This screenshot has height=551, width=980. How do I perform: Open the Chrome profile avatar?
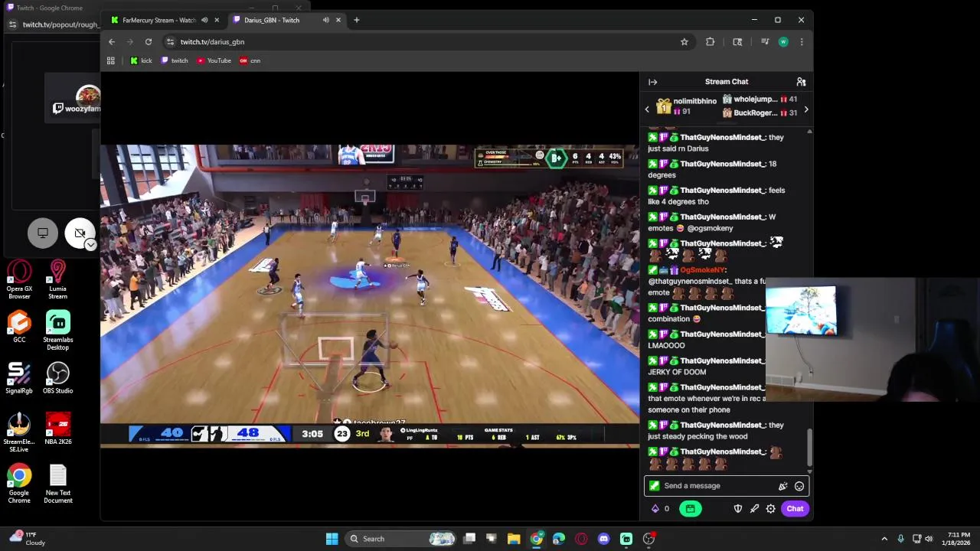click(x=783, y=42)
